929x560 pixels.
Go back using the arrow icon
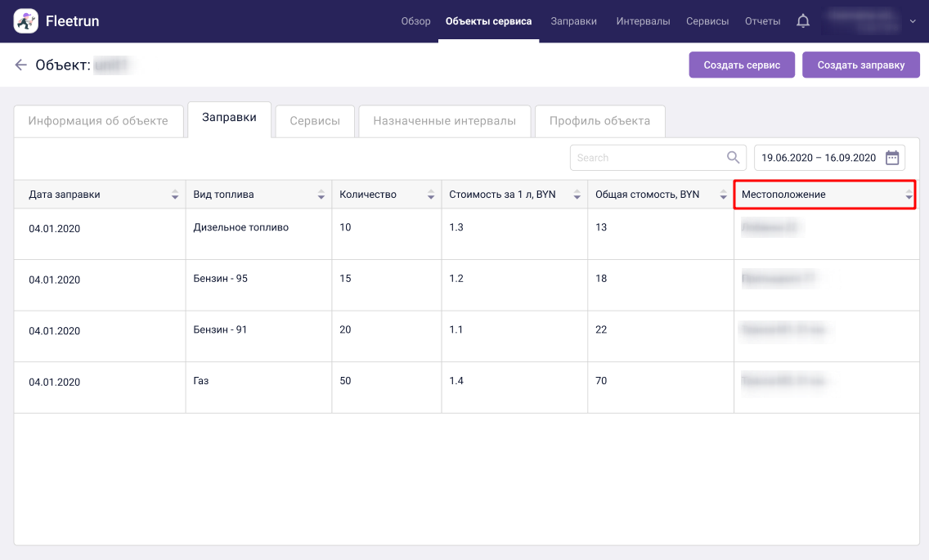pos(21,65)
